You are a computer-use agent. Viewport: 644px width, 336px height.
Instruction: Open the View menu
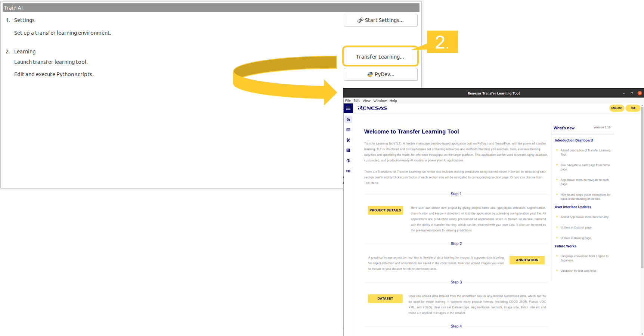click(366, 101)
